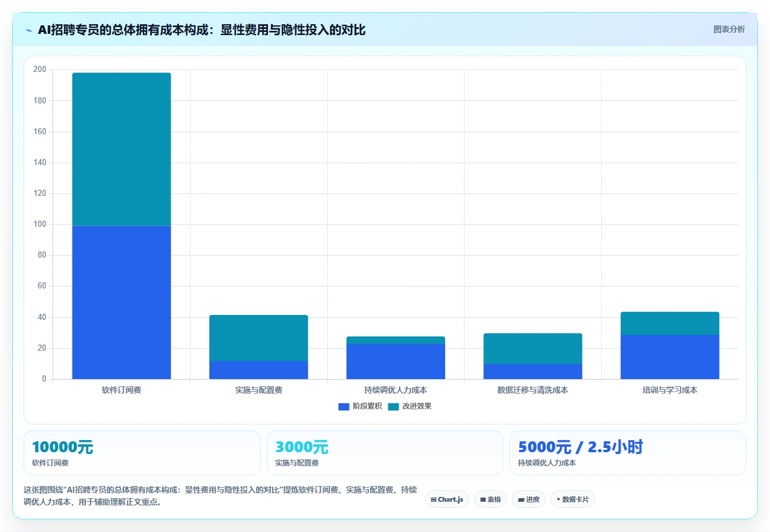Click the description paragraph below the cards

(220, 496)
